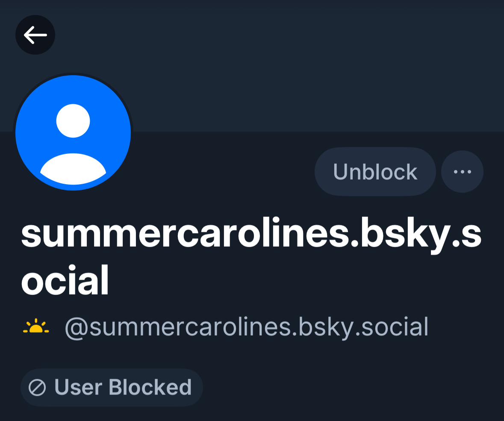
Task: Click the "User Blocked" text
Action: [x=123, y=388]
